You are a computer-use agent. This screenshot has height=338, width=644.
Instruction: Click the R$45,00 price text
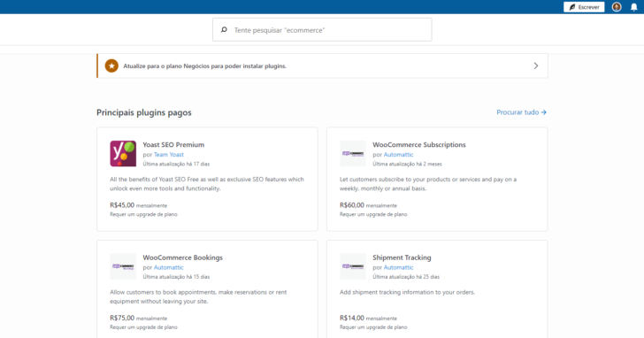pos(122,205)
